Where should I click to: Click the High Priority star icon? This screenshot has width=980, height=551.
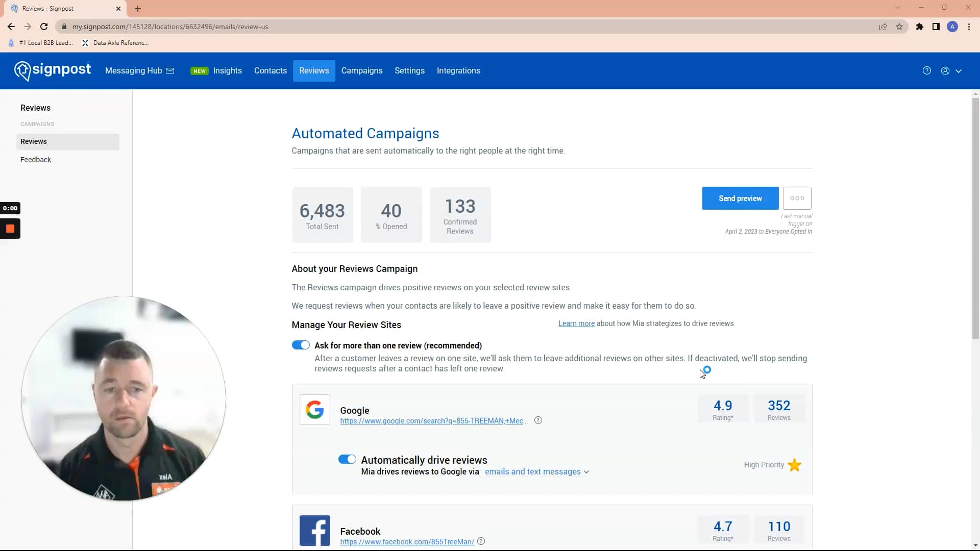[x=794, y=465]
